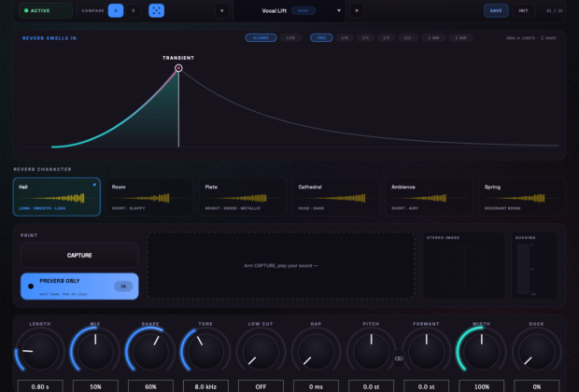Click the CAPTURE button
Image resolution: width=579 pixels, height=392 pixels.
pyautogui.click(x=79, y=255)
